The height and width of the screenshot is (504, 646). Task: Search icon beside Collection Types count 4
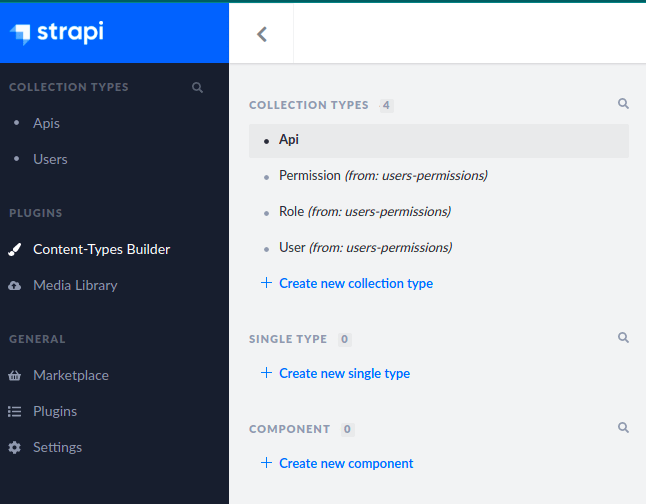pyautogui.click(x=623, y=103)
